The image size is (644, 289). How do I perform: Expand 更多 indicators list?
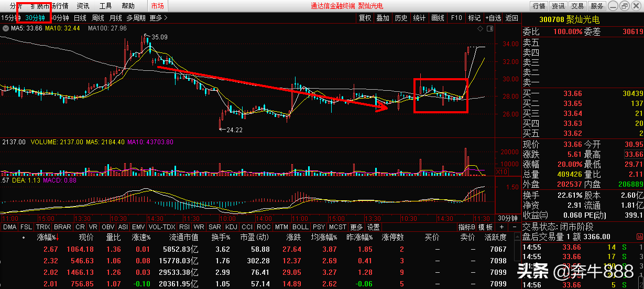point(356,227)
